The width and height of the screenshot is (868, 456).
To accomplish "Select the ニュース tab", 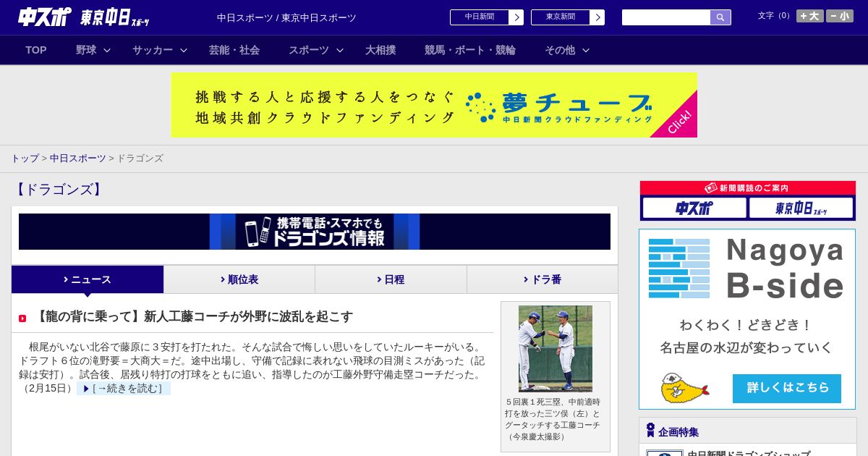I will click(x=88, y=279).
